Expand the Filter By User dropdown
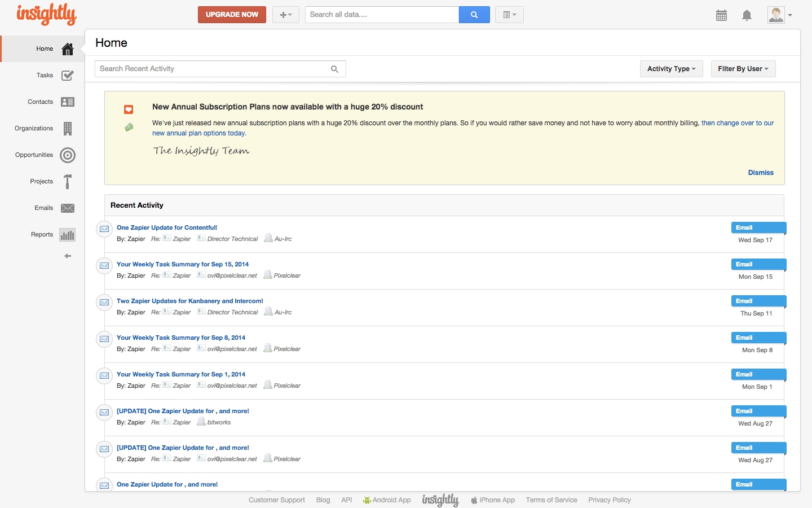Screen dimensions: 812x508 pos(743,69)
